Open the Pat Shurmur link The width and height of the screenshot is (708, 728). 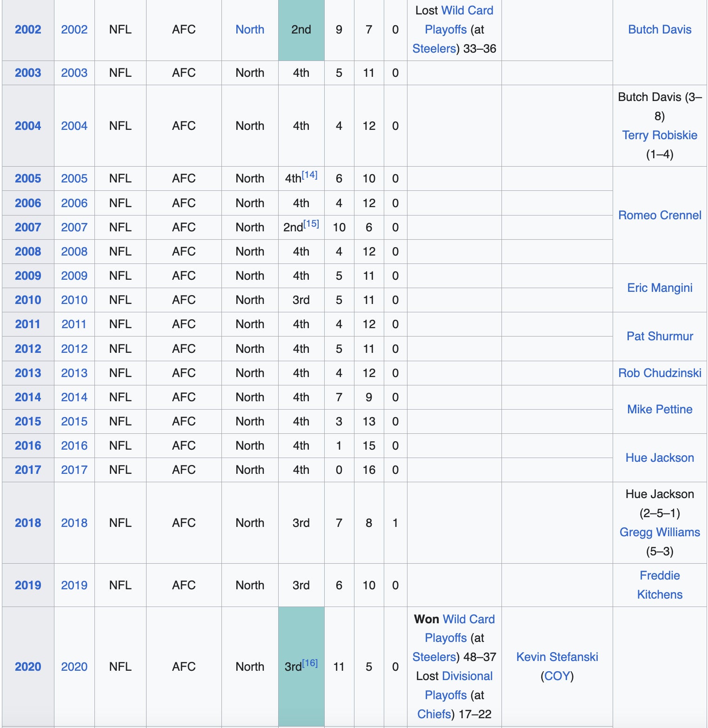click(x=659, y=336)
